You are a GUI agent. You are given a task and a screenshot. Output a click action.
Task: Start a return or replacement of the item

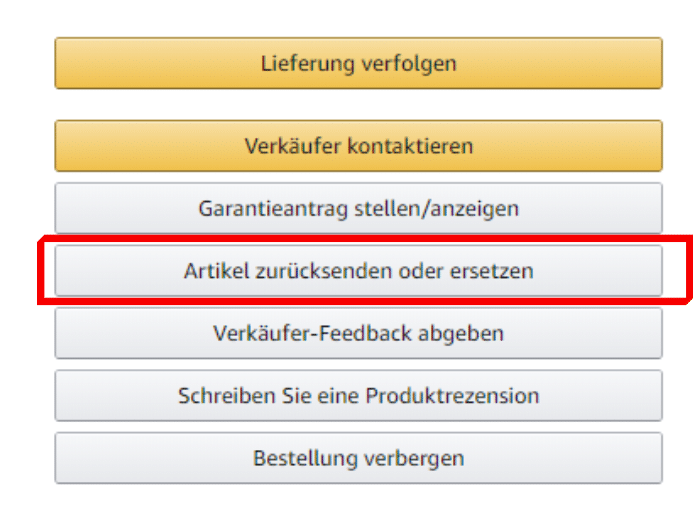(358, 271)
